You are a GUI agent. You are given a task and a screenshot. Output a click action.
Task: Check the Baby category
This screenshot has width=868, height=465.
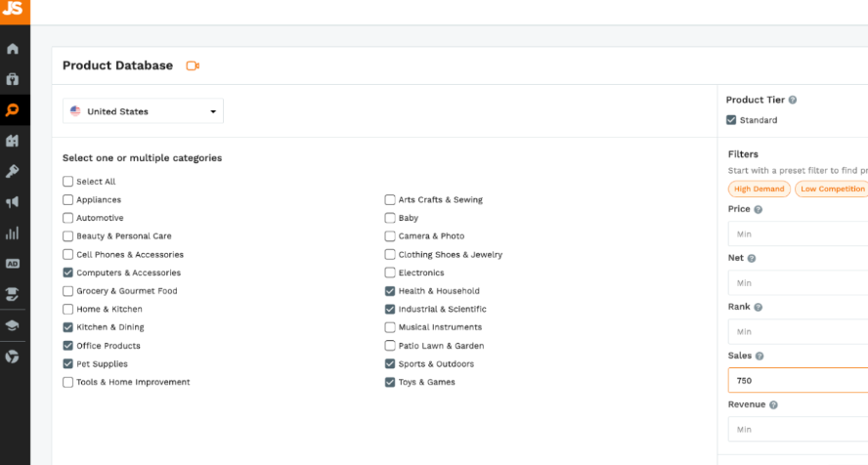pyautogui.click(x=390, y=218)
